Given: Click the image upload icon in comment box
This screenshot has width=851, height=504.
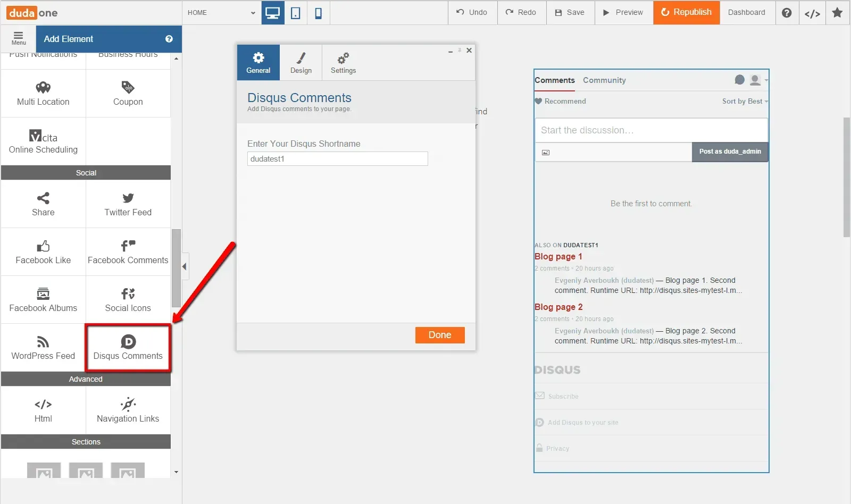Looking at the screenshot, I should point(546,153).
